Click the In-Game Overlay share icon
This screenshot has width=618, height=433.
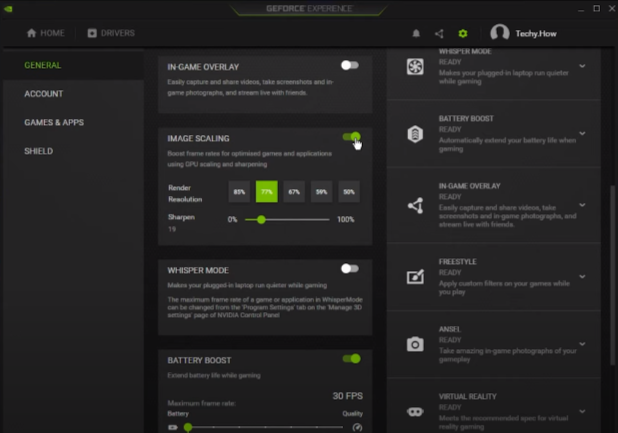pos(415,206)
